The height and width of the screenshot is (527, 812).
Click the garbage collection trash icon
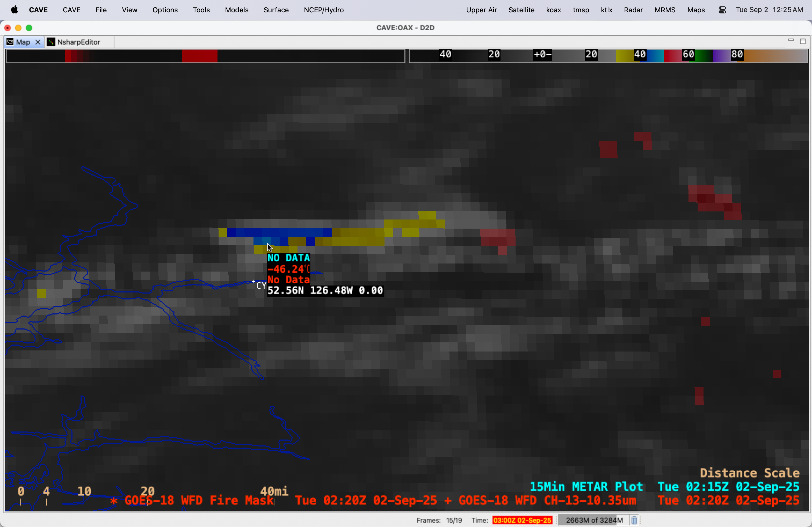pyautogui.click(x=634, y=520)
